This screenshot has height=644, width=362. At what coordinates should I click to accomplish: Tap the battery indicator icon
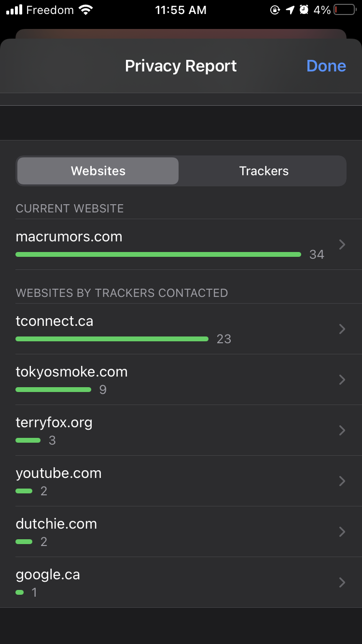[x=345, y=10]
